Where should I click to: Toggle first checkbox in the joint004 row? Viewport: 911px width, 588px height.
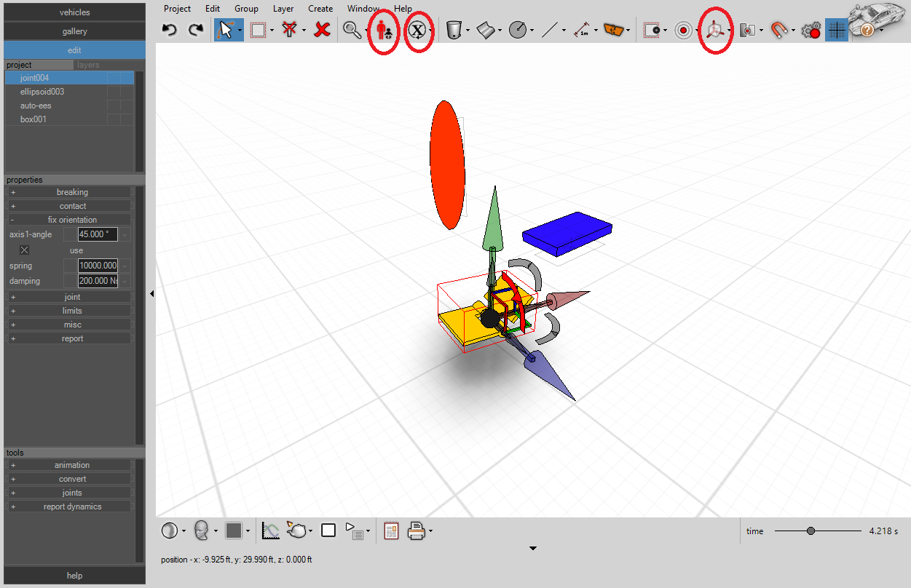tap(114, 78)
